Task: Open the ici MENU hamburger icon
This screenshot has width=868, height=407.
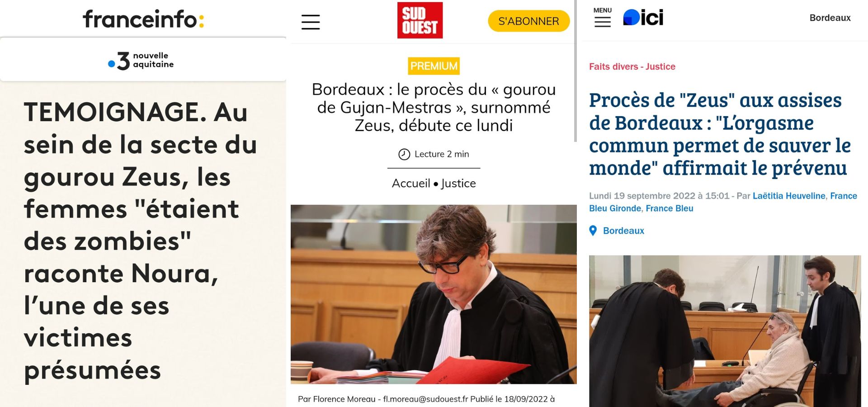Action: (602, 18)
